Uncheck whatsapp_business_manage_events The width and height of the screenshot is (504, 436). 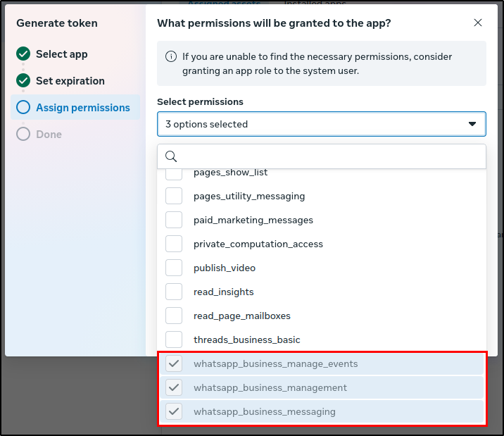[x=174, y=364]
